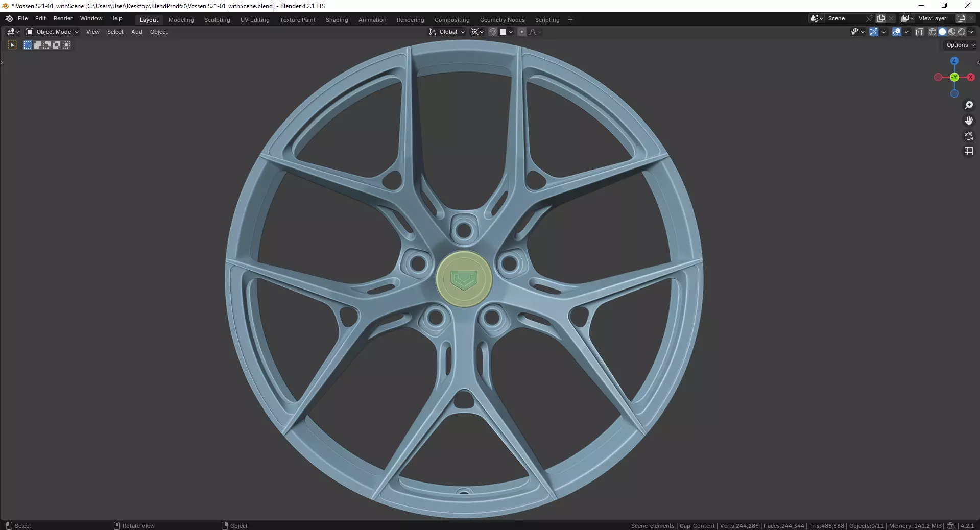Click negative Z axis gizmo circle
The height and width of the screenshot is (530, 980).
coord(954,93)
